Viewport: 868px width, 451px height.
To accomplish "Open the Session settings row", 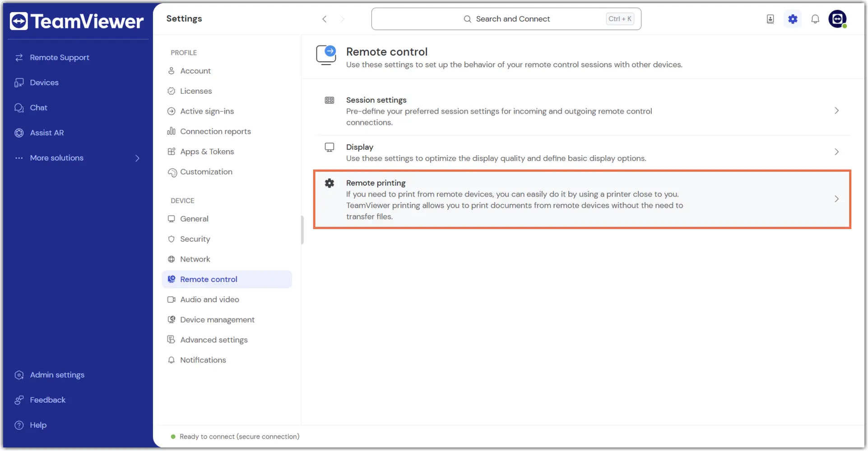I will 582,111.
